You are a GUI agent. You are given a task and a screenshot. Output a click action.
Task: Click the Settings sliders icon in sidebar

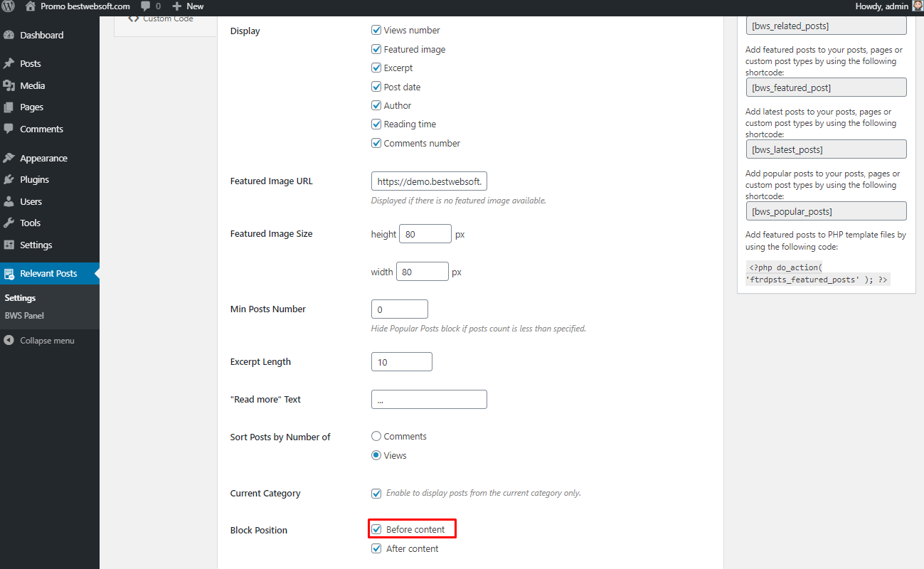tap(9, 245)
